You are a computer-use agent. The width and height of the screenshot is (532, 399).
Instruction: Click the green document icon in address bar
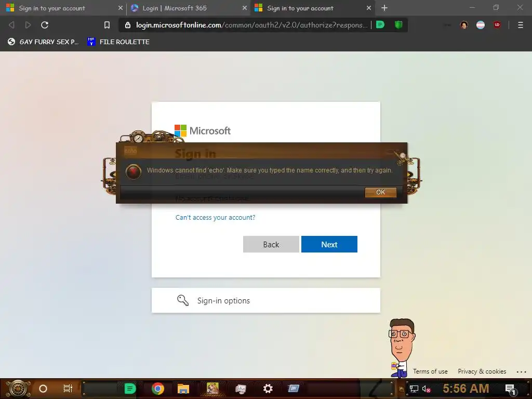[380, 25]
